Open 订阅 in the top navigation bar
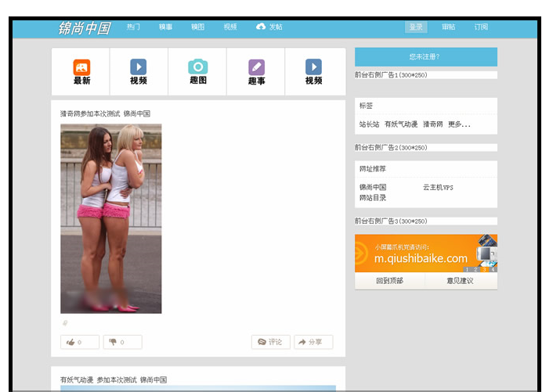 pyautogui.click(x=480, y=27)
